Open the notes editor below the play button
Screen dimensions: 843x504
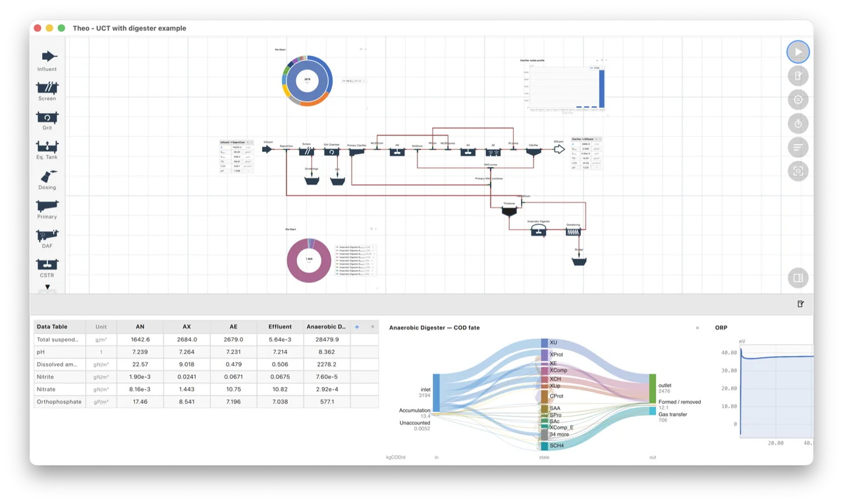[798, 76]
